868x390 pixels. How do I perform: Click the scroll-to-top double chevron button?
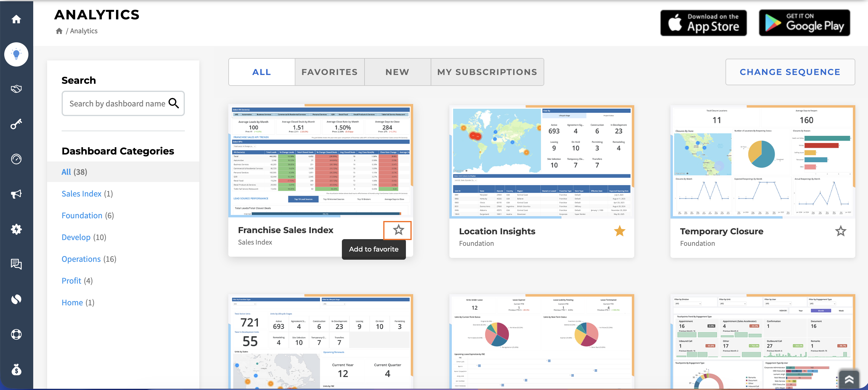click(849, 379)
